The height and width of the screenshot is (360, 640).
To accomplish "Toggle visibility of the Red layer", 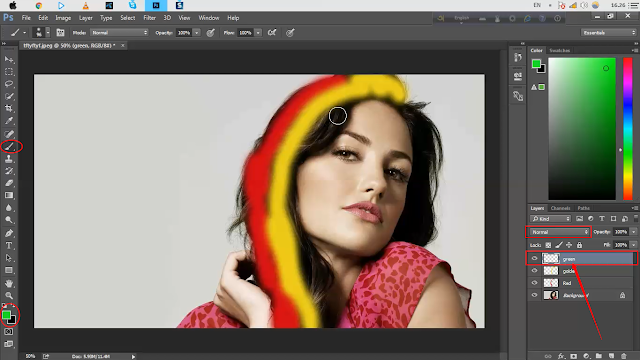I will click(x=534, y=282).
